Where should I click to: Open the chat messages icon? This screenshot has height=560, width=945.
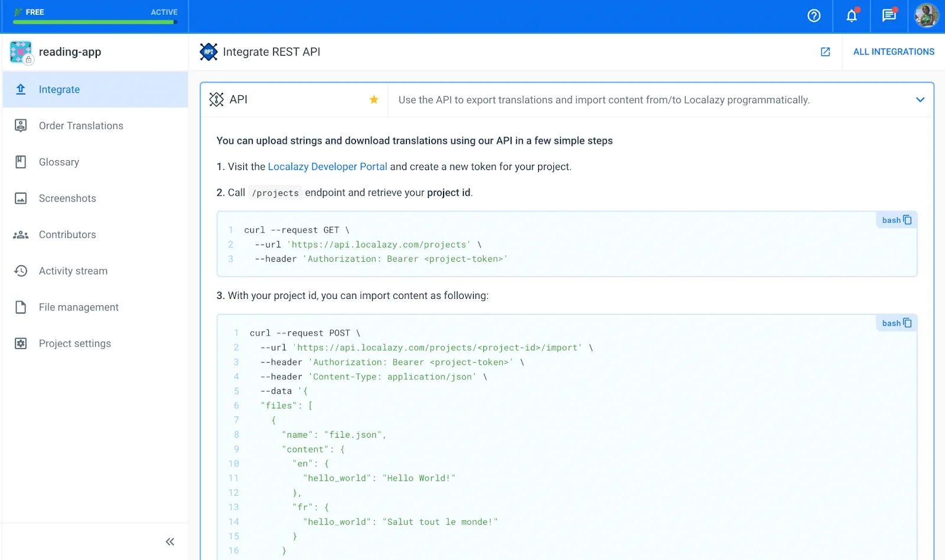pyautogui.click(x=889, y=16)
